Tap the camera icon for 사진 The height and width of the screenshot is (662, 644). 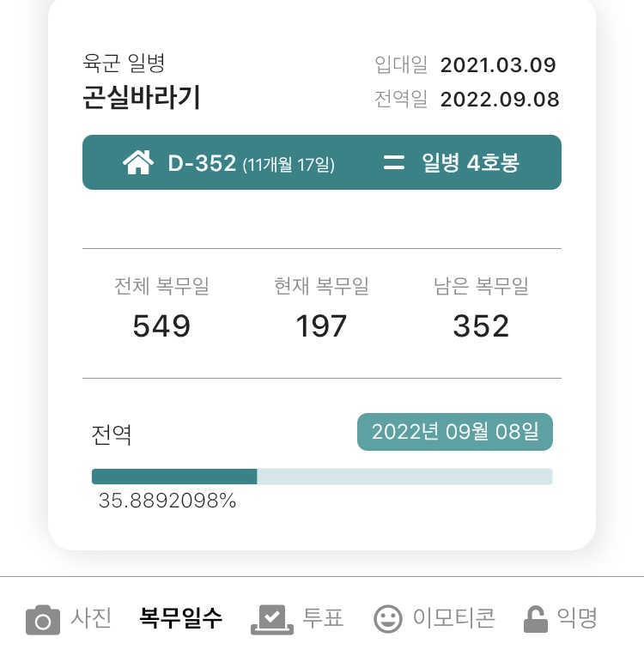point(43,619)
